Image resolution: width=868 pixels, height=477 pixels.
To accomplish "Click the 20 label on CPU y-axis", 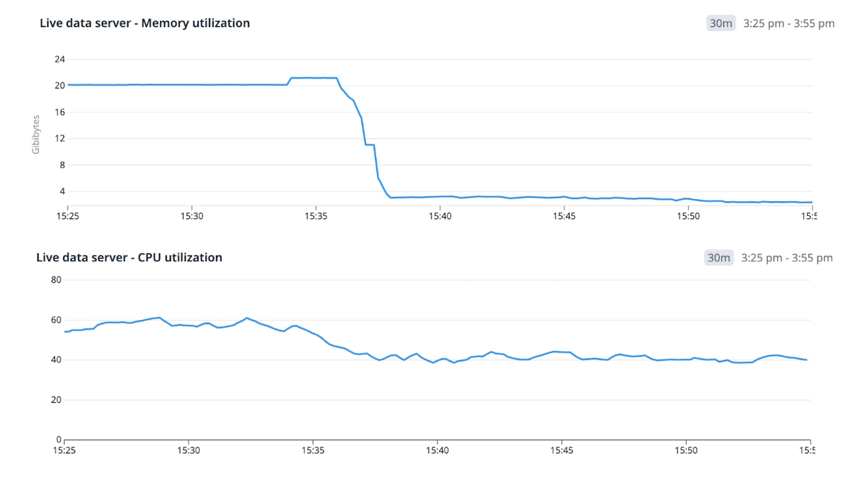I will [x=56, y=400].
